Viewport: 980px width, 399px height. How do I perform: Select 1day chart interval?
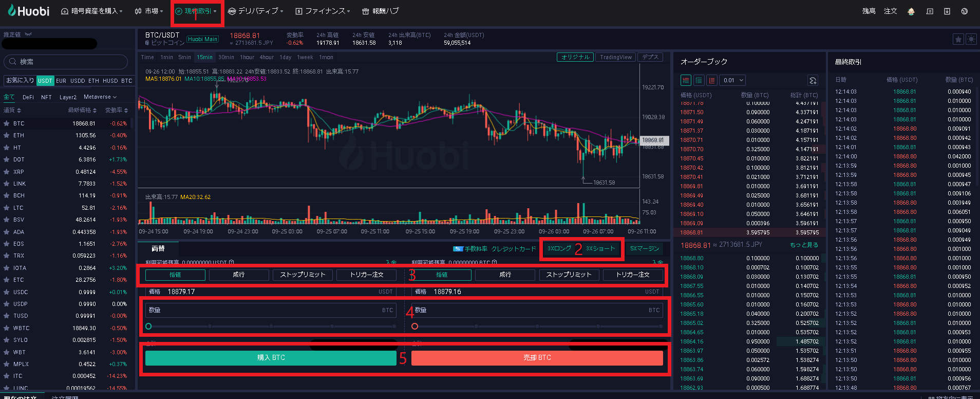pos(286,57)
